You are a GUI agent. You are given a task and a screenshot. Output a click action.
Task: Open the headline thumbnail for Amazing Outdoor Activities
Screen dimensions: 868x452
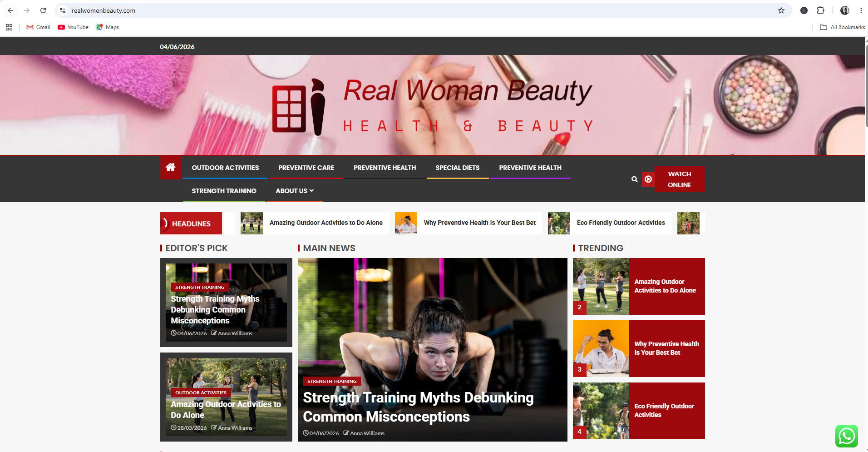(x=252, y=223)
